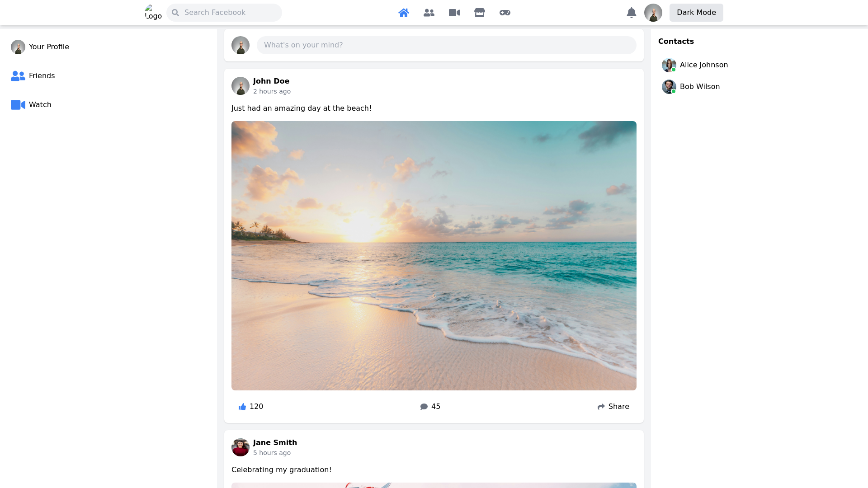This screenshot has height=488, width=868.
Task: Open the Marketplace store icon
Action: tap(480, 13)
